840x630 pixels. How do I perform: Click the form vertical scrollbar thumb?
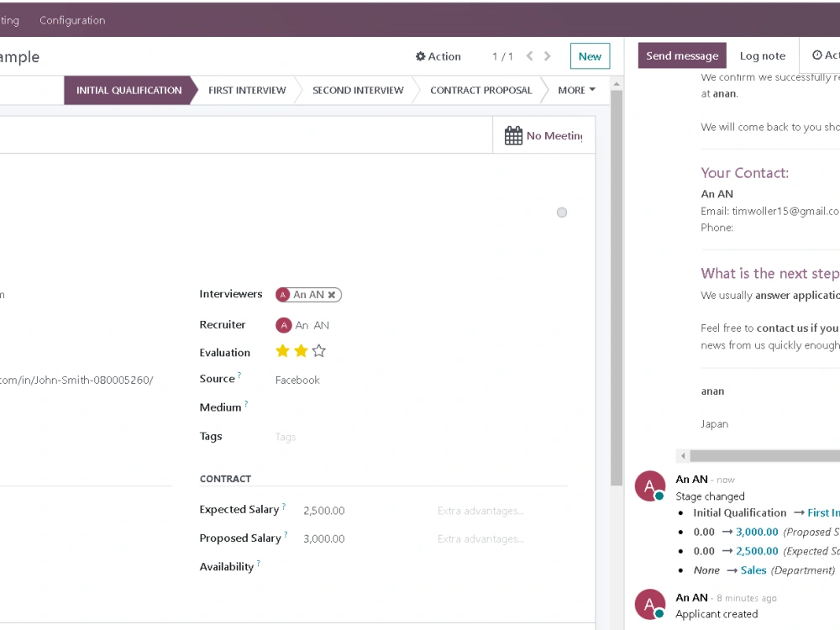pos(617,288)
